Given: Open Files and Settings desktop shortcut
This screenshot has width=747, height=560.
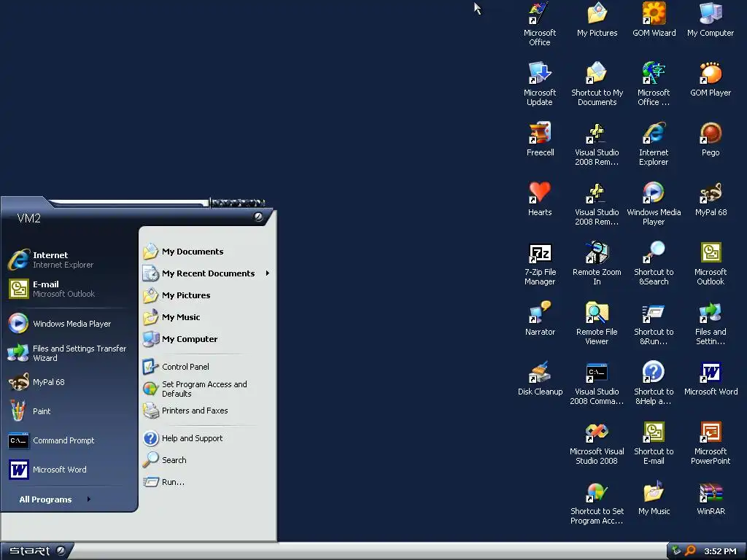Looking at the screenshot, I should tap(711, 323).
